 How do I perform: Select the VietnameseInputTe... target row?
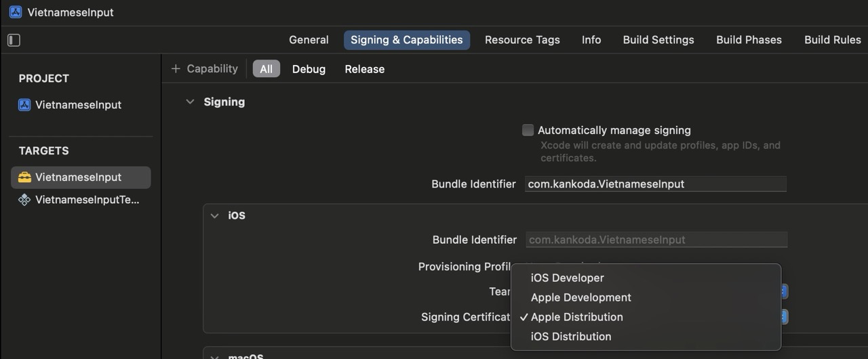coord(81,200)
